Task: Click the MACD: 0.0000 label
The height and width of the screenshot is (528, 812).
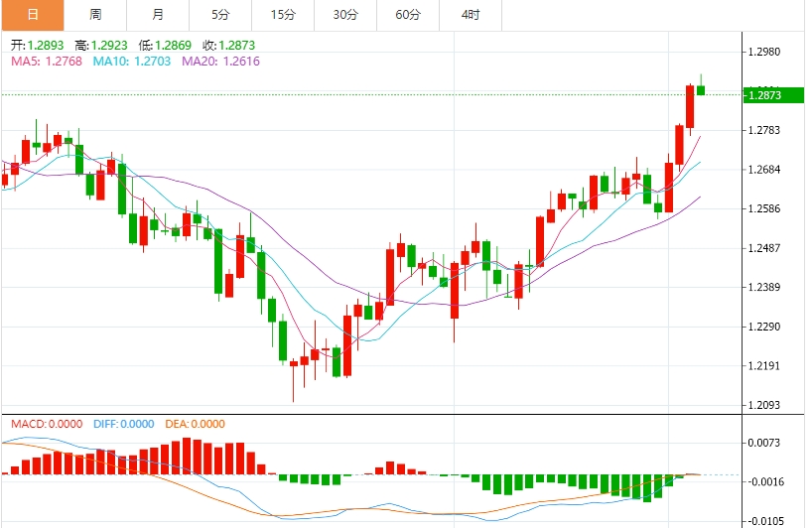Action: pos(47,424)
